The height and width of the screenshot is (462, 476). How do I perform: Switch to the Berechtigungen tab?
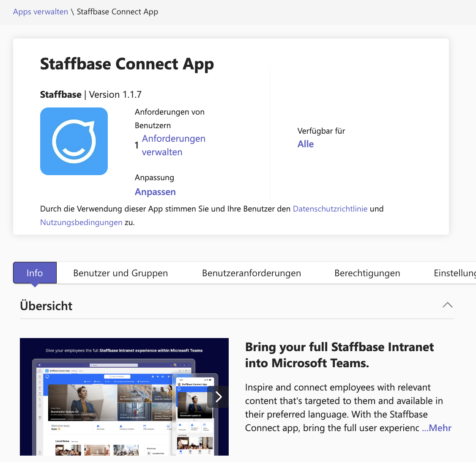[367, 273]
